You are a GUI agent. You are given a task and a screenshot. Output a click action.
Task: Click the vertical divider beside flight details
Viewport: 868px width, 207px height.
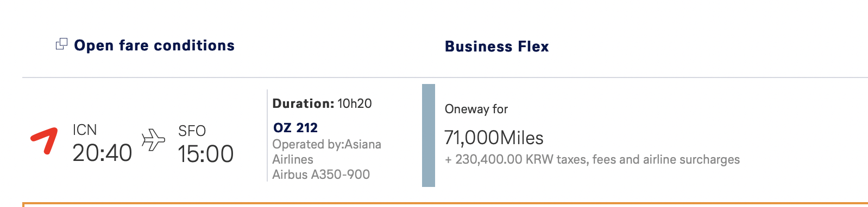pos(267,135)
